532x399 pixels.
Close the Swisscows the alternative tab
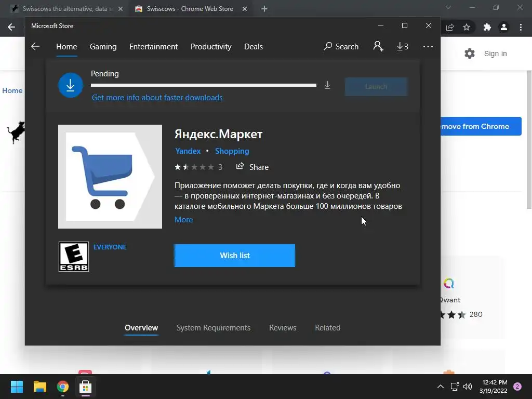121,9
